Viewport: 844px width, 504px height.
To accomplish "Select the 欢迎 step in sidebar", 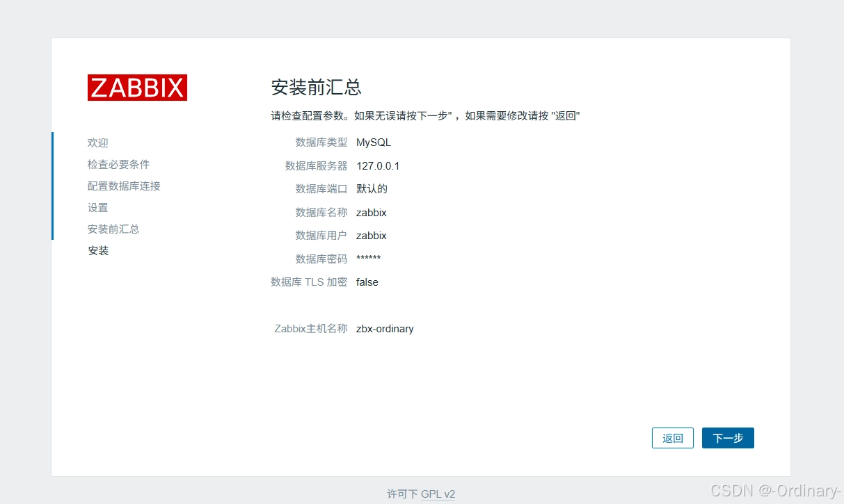I will (x=98, y=143).
